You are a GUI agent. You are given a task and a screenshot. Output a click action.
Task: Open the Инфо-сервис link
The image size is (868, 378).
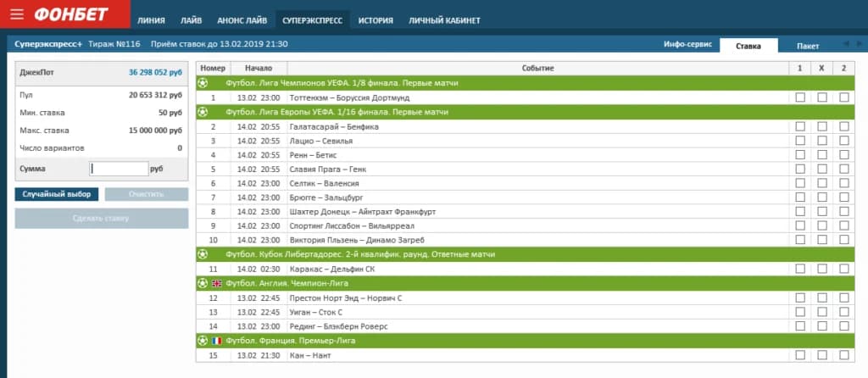[687, 44]
